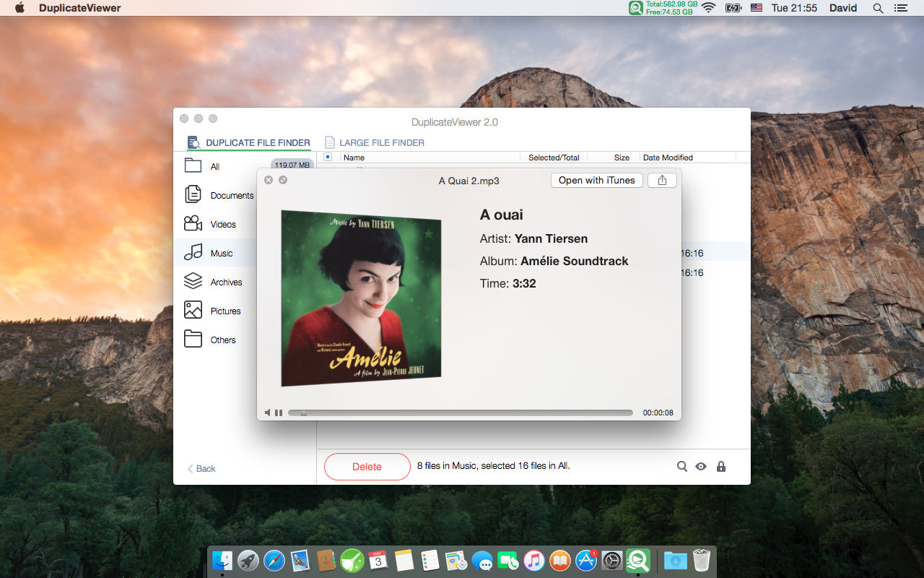Launch iTunes from the Dock
This screenshot has height=578, width=924.
[x=534, y=560]
